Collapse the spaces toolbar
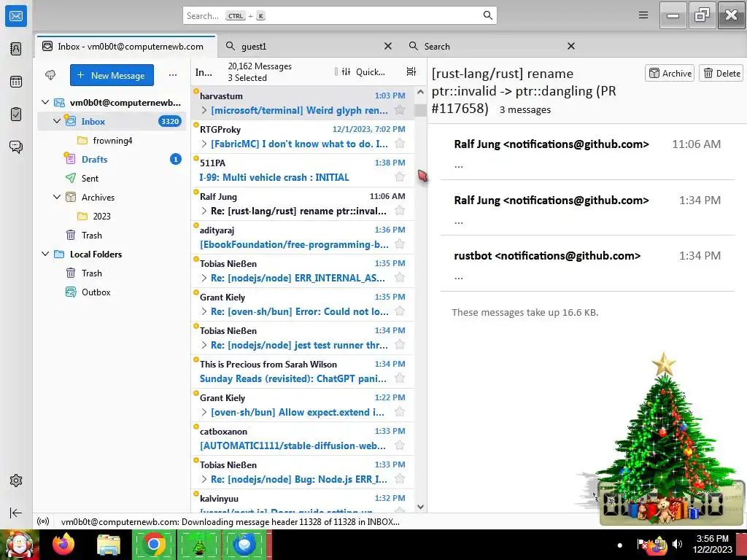This screenshot has width=747, height=560. point(16,513)
